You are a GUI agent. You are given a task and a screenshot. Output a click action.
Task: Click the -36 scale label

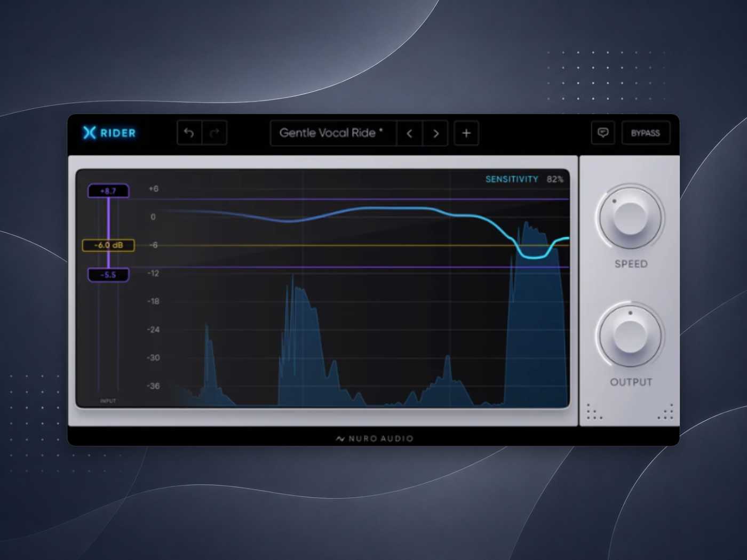[x=153, y=386]
